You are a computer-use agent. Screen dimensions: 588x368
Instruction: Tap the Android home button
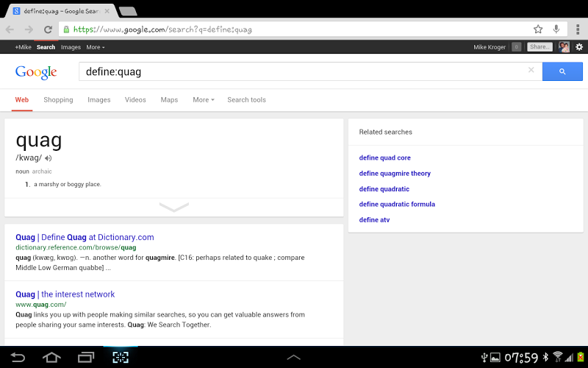point(51,357)
